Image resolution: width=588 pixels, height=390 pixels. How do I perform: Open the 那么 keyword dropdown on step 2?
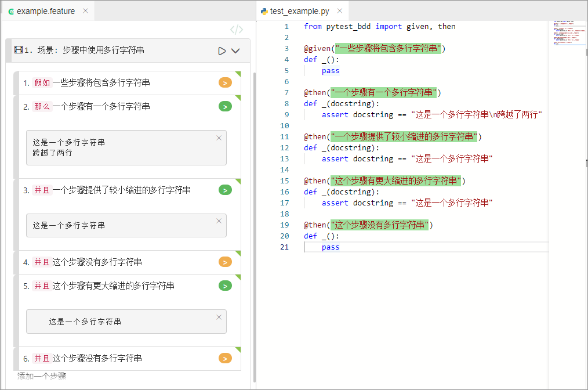[x=42, y=107]
